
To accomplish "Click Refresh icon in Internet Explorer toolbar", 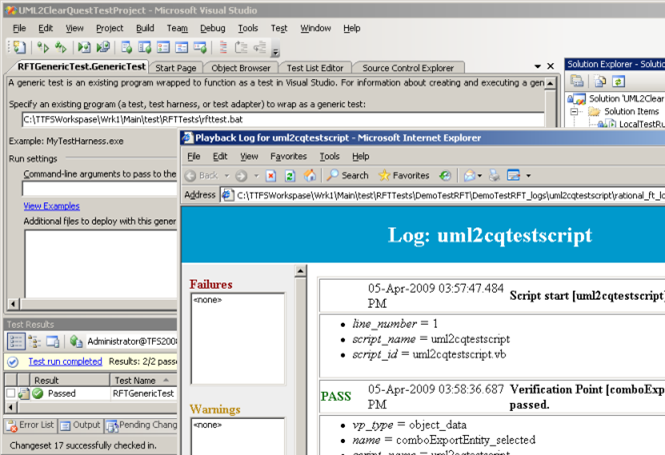I will click(290, 176).
